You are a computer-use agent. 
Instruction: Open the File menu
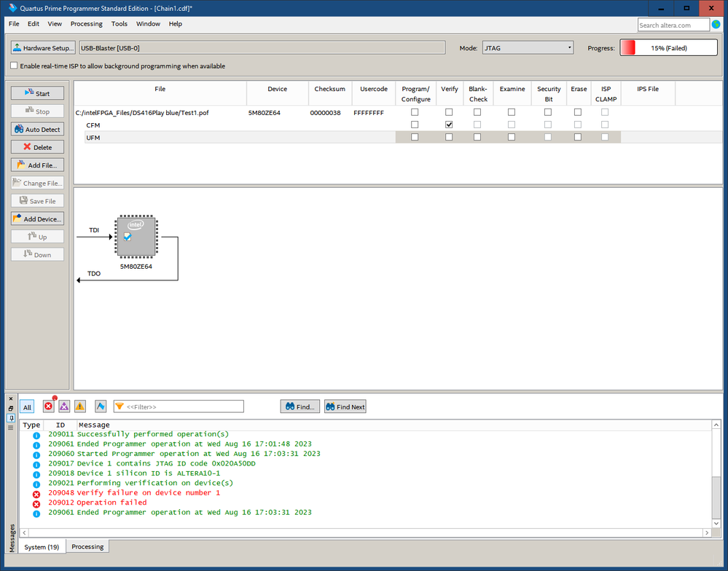pos(14,23)
